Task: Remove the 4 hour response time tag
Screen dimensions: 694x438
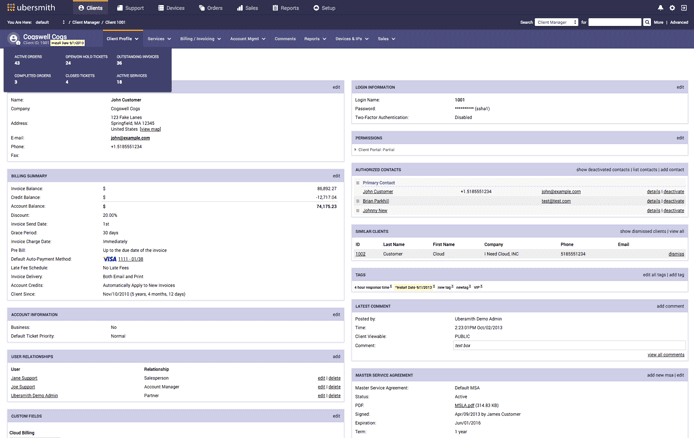Action: pyautogui.click(x=391, y=287)
